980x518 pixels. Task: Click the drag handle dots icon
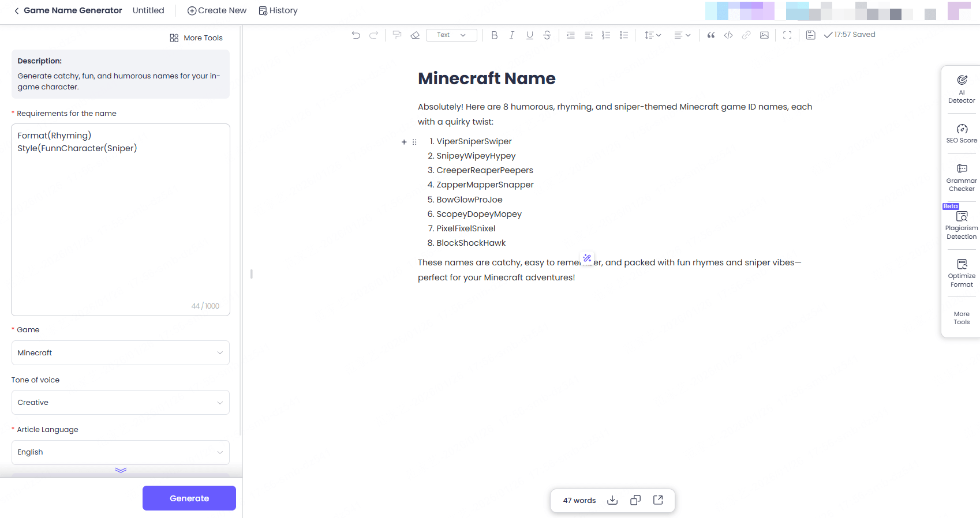point(414,142)
